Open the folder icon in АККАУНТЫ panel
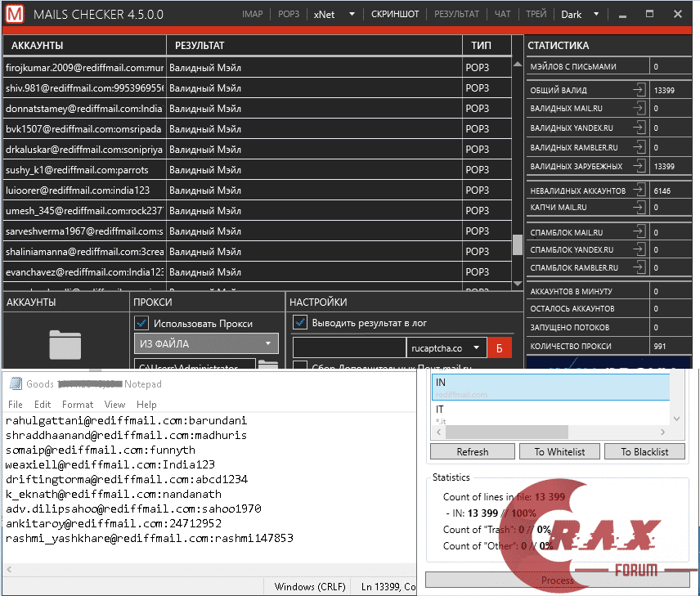Viewport: 700px width, 596px height. pyautogui.click(x=65, y=344)
